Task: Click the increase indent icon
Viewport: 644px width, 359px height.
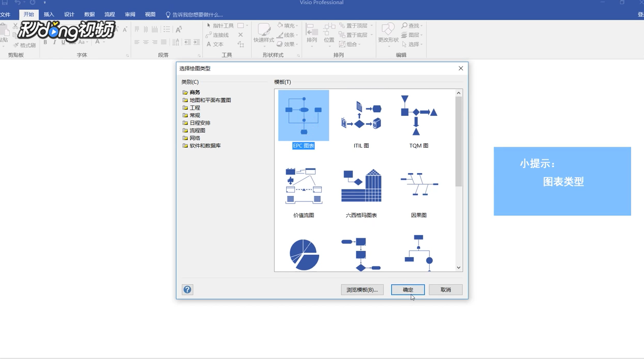Action: tap(197, 42)
